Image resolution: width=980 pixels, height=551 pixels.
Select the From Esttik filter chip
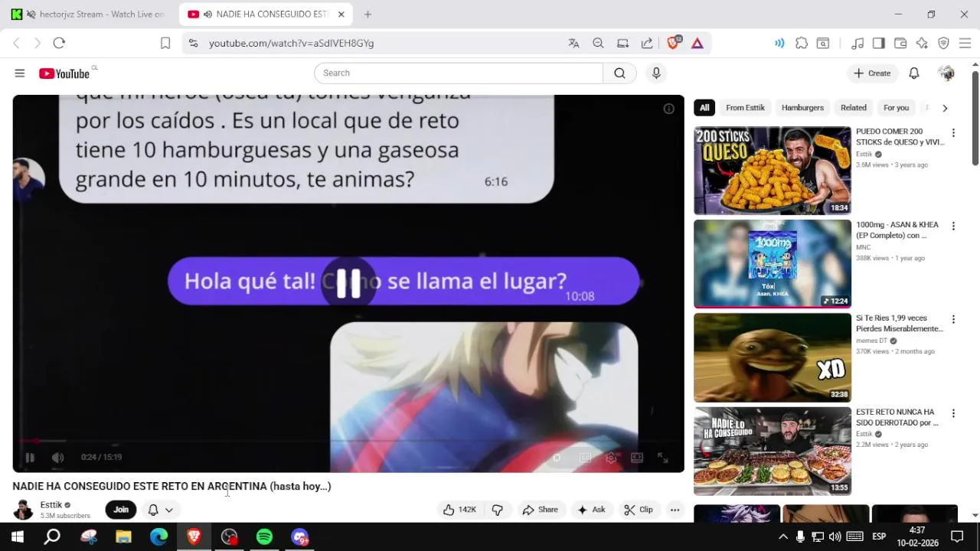[x=745, y=108]
